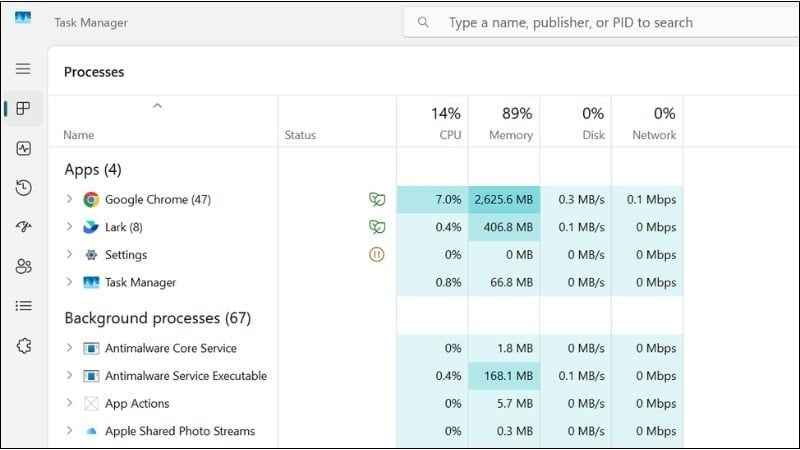
Task: Open Startup apps sidebar icon
Action: (x=23, y=226)
